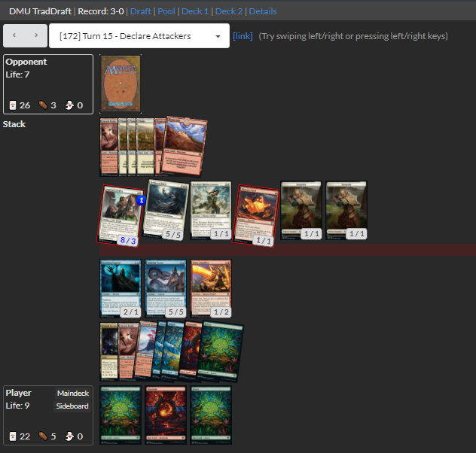Click the player's Life: 9 text
The height and width of the screenshot is (453, 476).
[x=17, y=406]
